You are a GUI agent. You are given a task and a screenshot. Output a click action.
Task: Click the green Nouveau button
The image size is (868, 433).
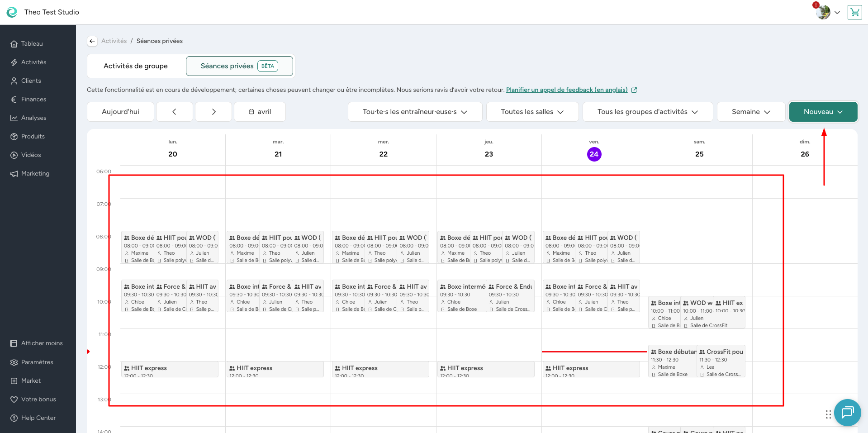[x=823, y=112]
